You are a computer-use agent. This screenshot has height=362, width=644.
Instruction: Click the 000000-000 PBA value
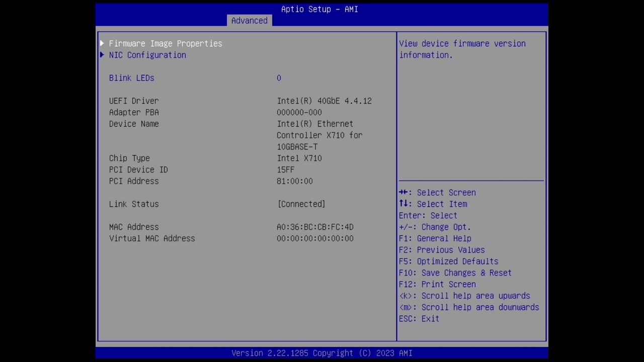(299, 113)
